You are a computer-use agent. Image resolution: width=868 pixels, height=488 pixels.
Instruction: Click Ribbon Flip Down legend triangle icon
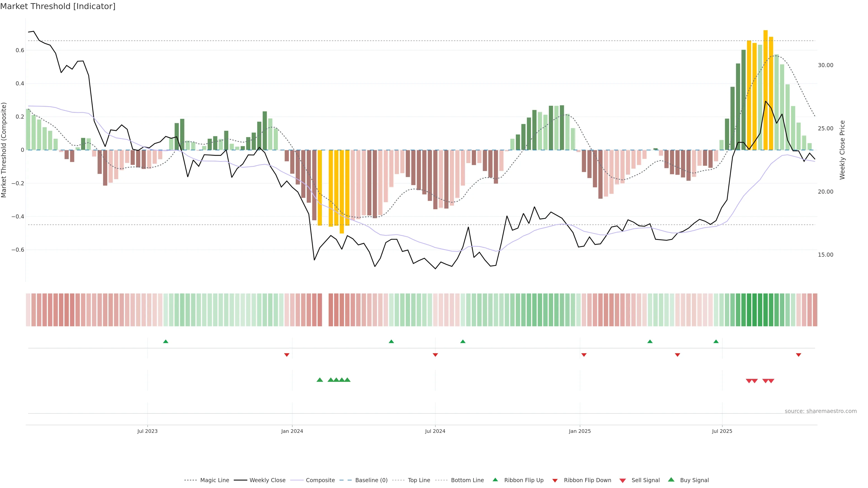pos(555,480)
